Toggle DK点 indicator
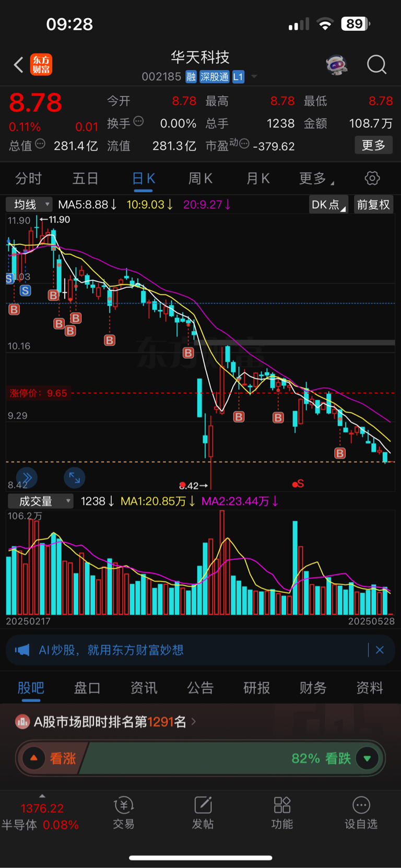This screenshot has height=868, width=401. [x=329, y=205]
